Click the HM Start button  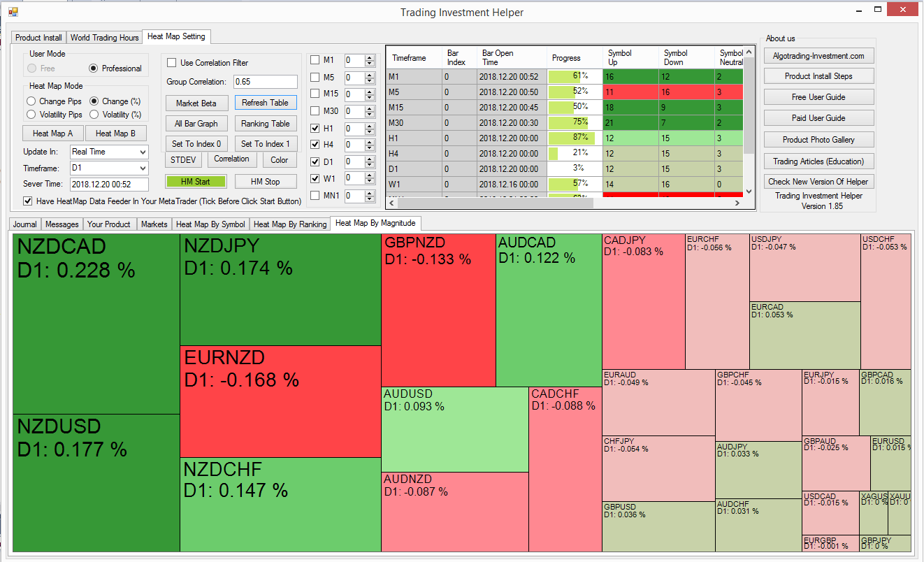pyautogui.click(x=196, y=182)
